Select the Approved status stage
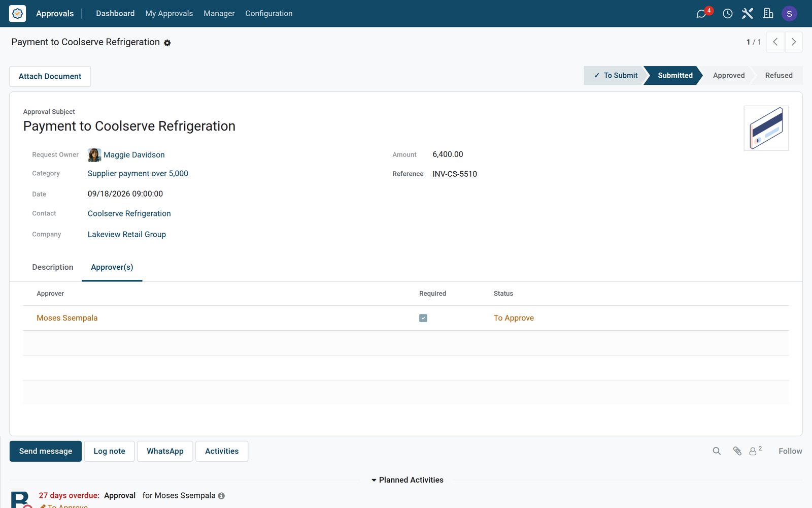The image size is (812, 508). (729, 75)
